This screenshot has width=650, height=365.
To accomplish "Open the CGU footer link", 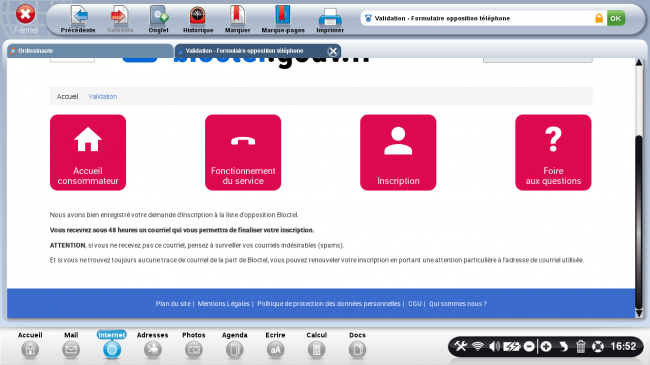I will (x=415, y=304).
